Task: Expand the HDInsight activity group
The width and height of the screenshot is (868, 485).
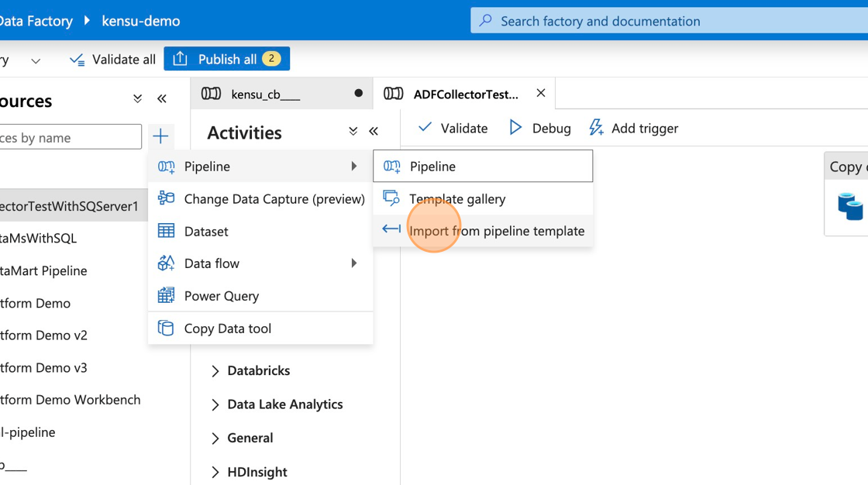Action: (215, 473)
